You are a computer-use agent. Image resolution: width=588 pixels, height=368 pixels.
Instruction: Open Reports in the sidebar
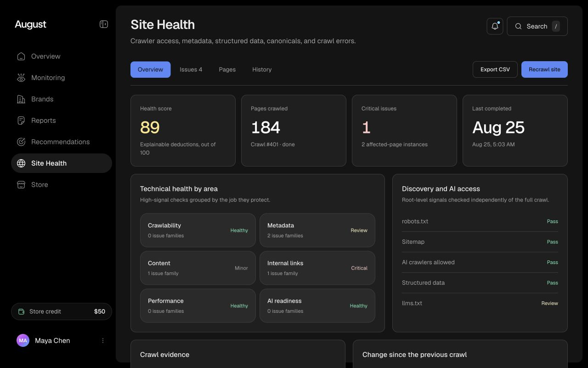(x=62, y=121)
